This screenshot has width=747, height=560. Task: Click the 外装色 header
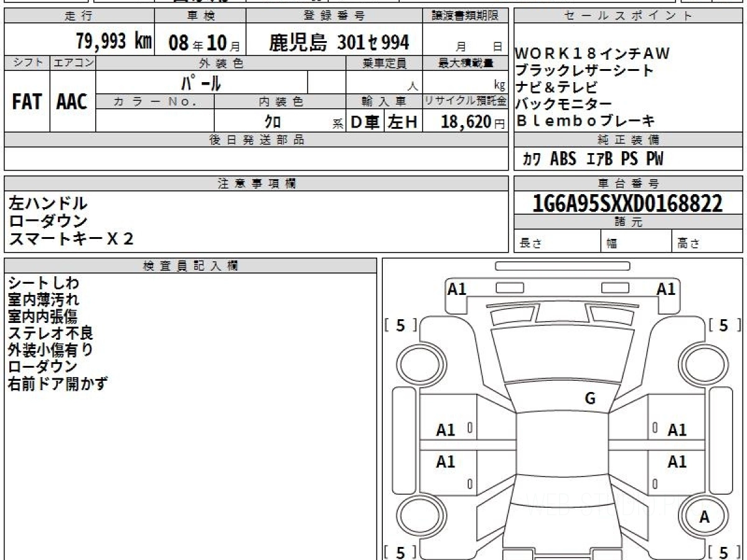pos(221,63)
